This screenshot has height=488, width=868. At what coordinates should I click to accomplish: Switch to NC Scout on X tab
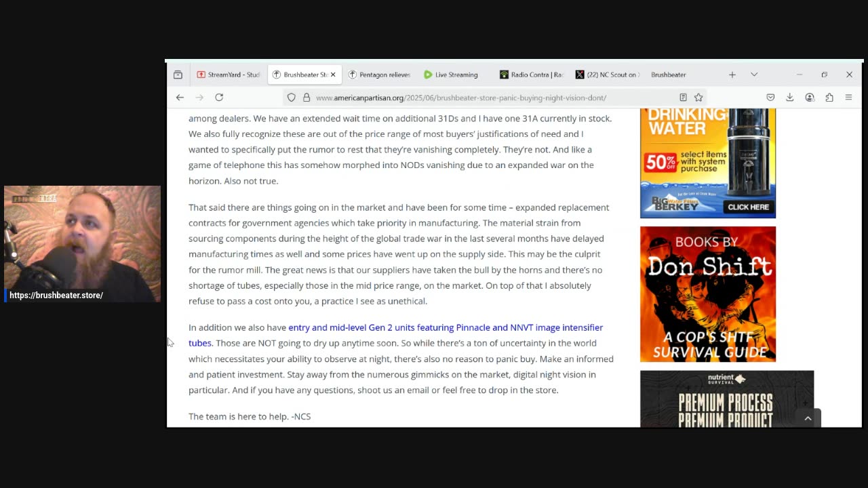coord(608,75)
